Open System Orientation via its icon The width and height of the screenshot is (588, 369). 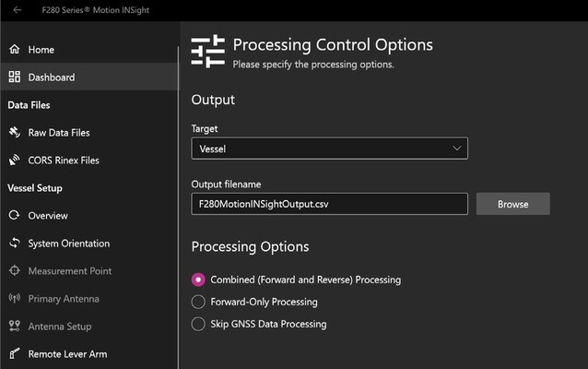tap(14, 244)
